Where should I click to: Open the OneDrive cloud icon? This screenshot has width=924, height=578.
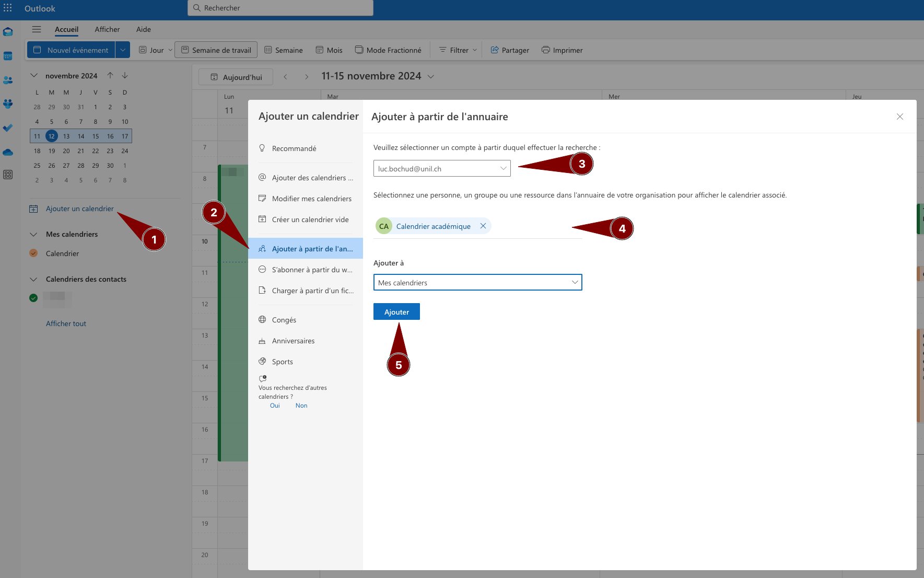pyautogui.click(x=8, y=152)
